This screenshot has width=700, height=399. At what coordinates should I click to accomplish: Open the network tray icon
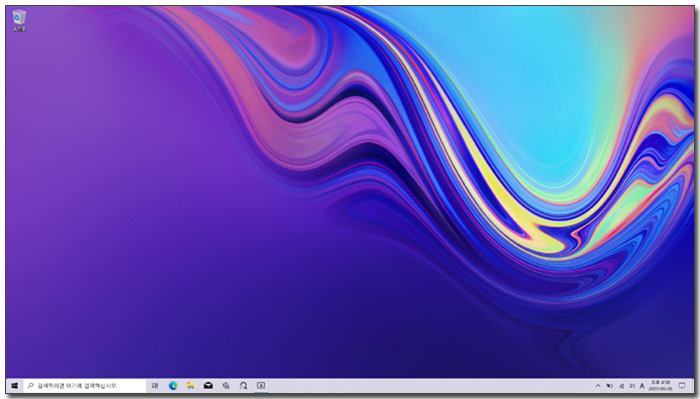621,386
